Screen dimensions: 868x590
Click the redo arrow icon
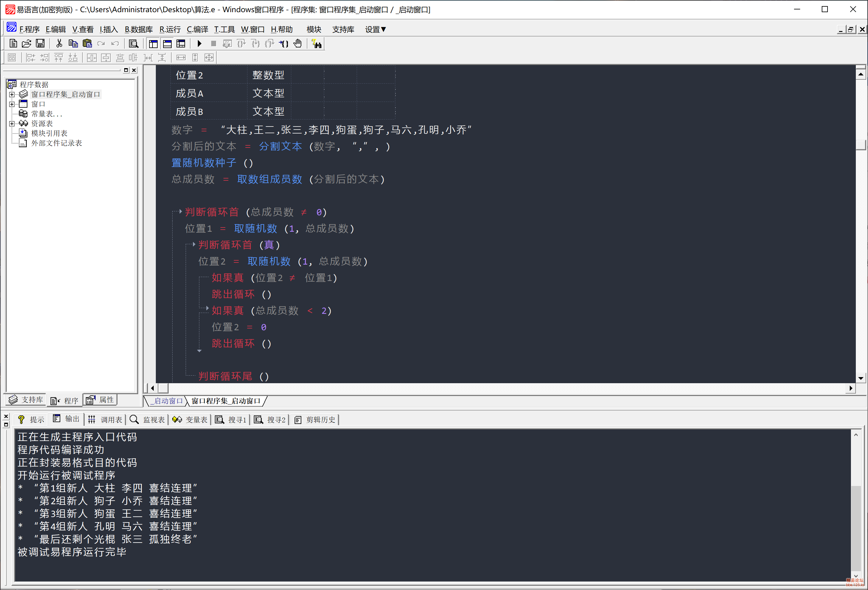pos(101,44)
